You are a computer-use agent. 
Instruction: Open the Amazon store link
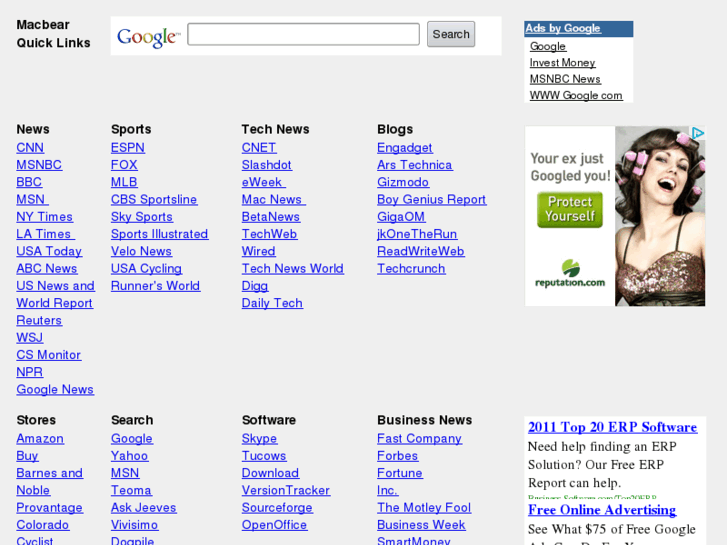pos(40,438)
